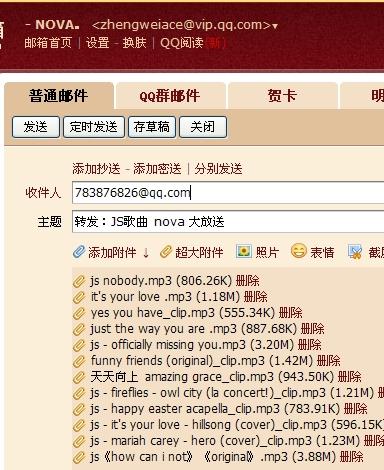Delete attachment js - officially missing you.mp3
Screen dimensions: 384x470
pos(309,345)
